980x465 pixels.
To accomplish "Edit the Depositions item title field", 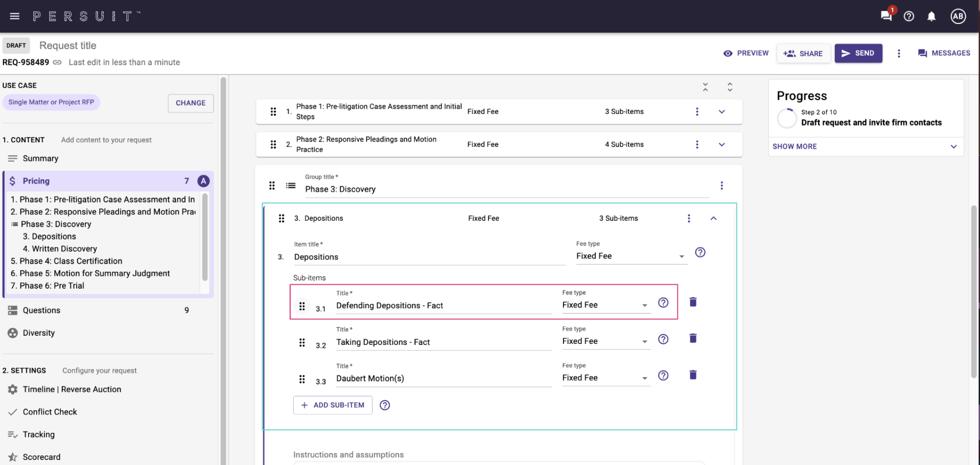I will [430, 257].
